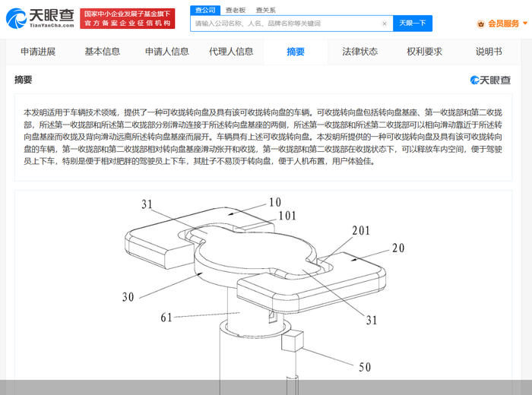The image size is (532, 395).
Task: Switch to the 查关系 search tab
Action: (266, 10)
